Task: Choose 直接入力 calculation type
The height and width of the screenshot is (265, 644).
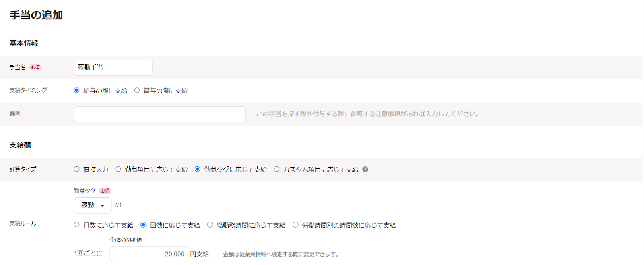Action: coord(76,169)
